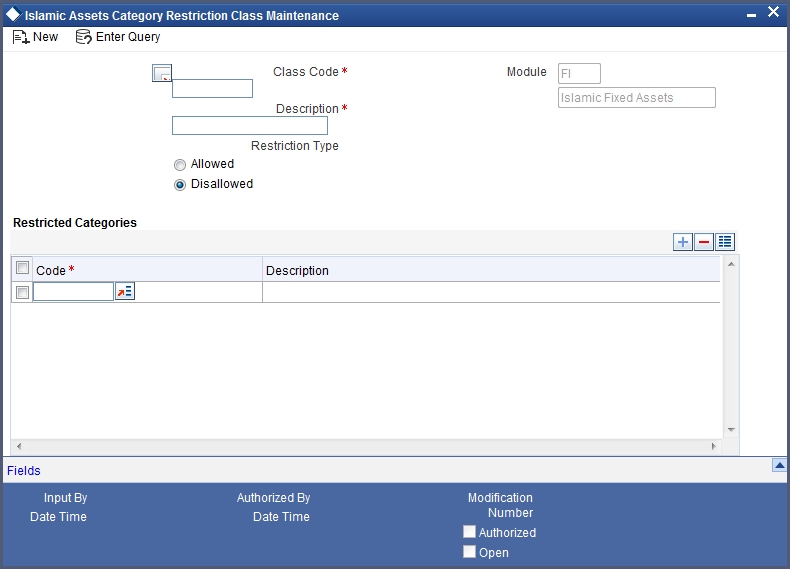Click the grid scroll up arrow

(x=731, y=264)
